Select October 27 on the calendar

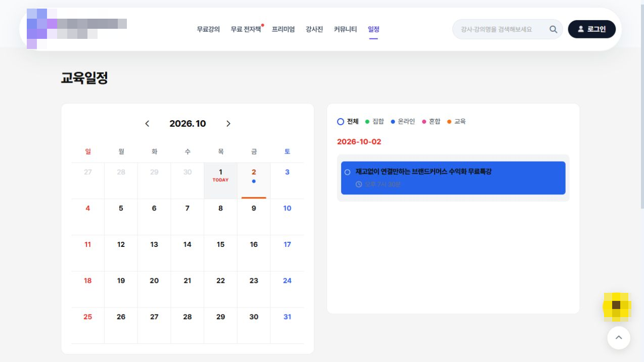154,326
